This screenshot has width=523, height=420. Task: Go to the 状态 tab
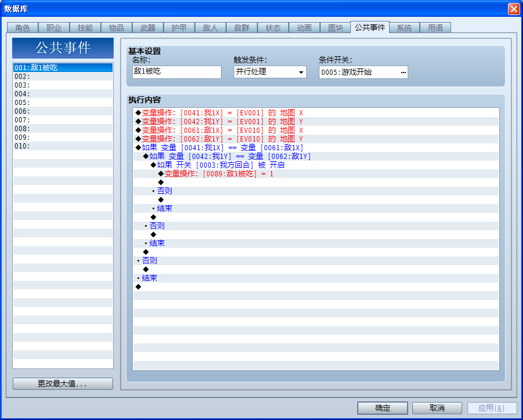click(273, 28)
